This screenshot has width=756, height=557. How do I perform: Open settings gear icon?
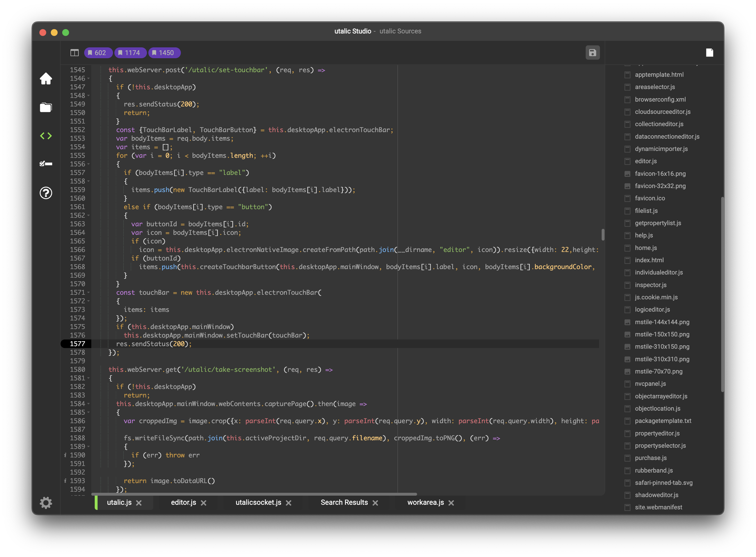click(46, 503)
